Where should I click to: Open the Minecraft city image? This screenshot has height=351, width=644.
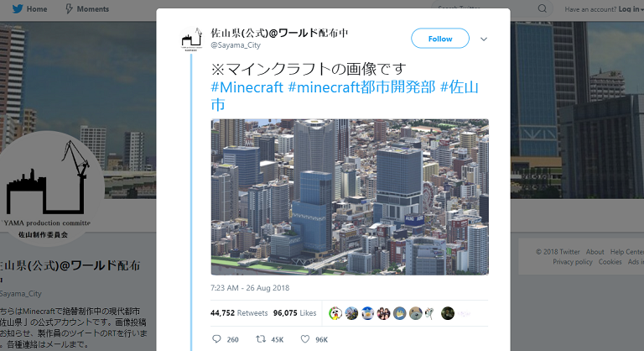click(350, 196)
